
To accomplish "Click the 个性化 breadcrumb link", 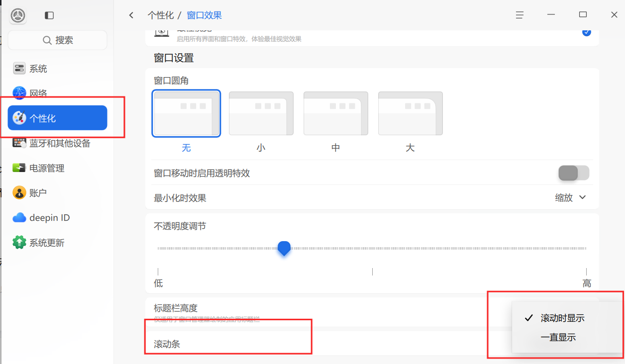I will (161, 15).
